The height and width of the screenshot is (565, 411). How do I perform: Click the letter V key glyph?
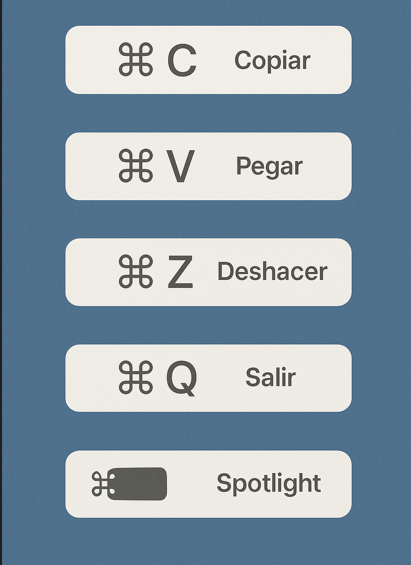(x=180, y=166)
